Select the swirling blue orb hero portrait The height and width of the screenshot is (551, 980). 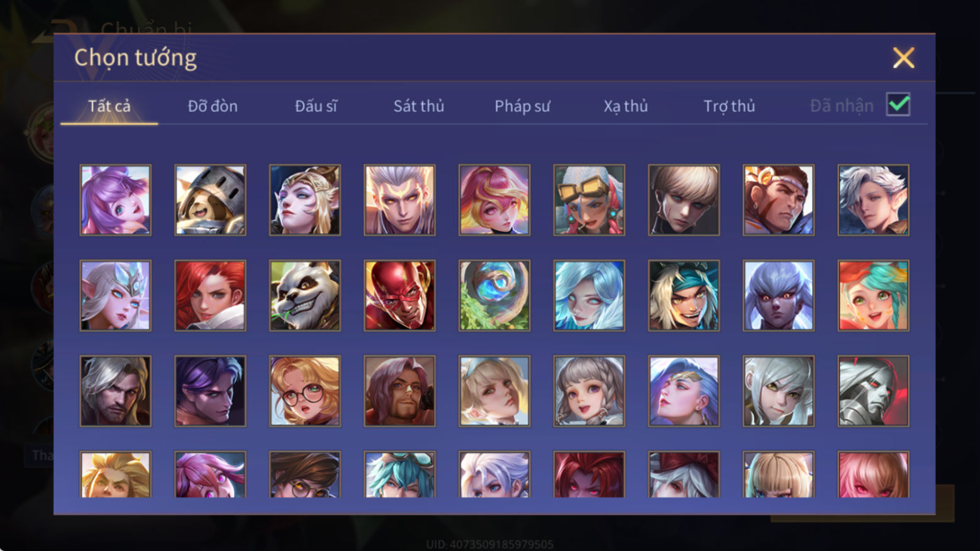coord(494,296)
